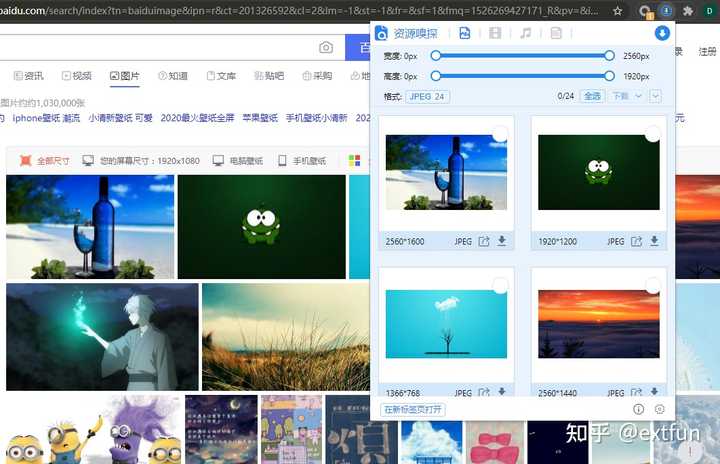The width and height of the screenshot is (720, 464).
Task: Click the 苹果壁纸 related search link
Action: (x=260, y=118)
